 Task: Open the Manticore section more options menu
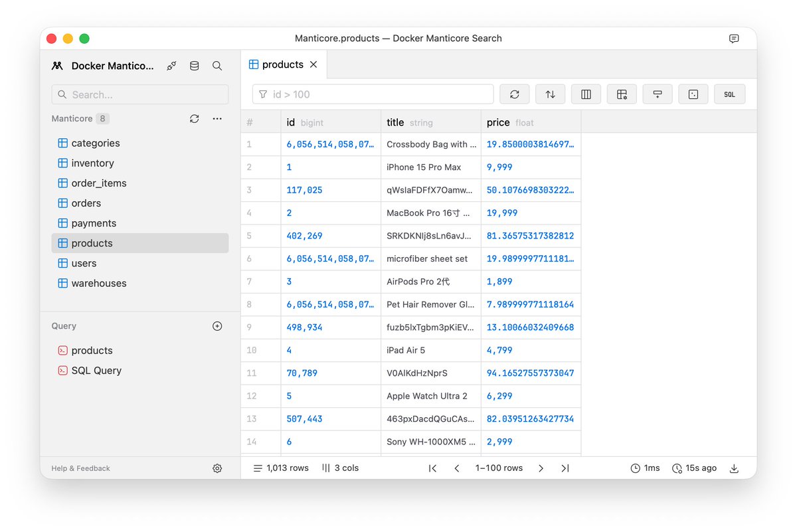coord(217,118)
